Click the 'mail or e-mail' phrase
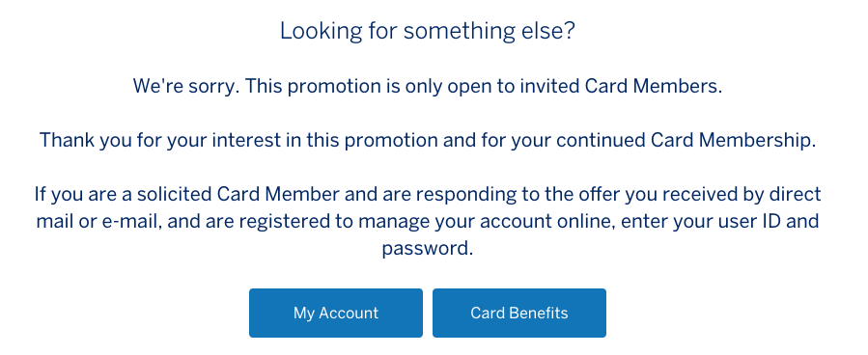The image size is (868, 355). [x=98, y=222]
